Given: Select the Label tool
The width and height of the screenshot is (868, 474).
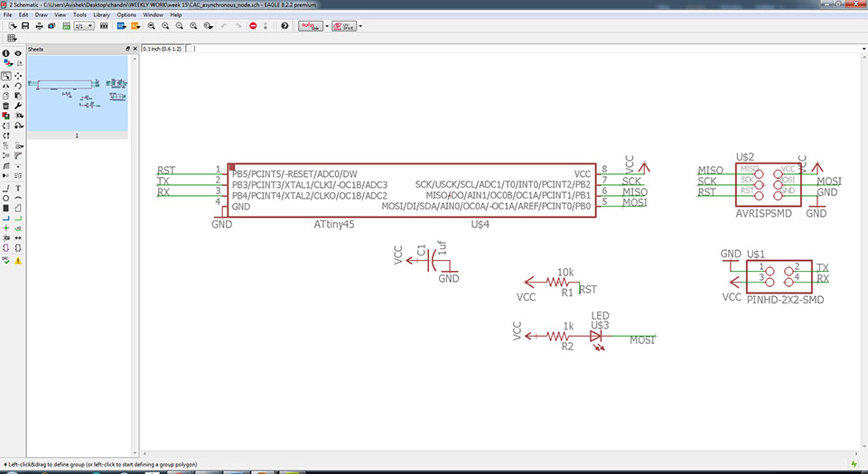Looking at the screenshot, I should point(18,228).
